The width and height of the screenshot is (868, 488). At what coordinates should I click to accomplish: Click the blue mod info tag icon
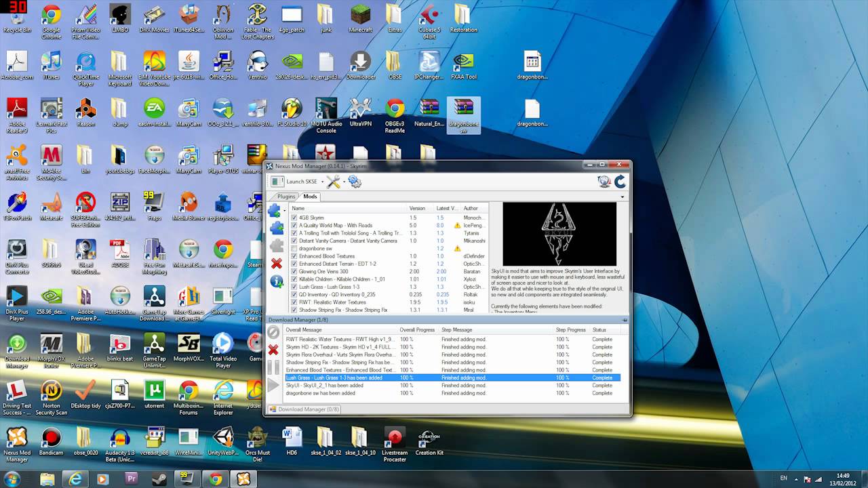(x=277, y=281)
